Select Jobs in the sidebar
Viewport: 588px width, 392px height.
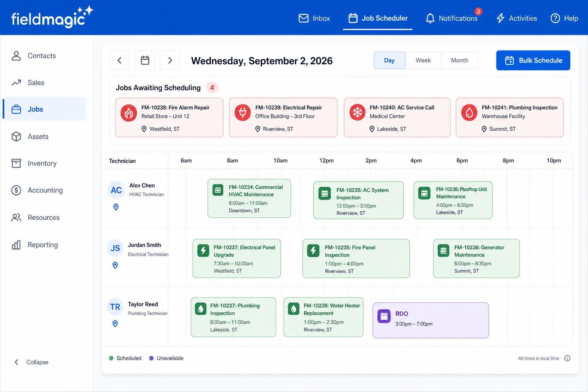coord(44,109)
